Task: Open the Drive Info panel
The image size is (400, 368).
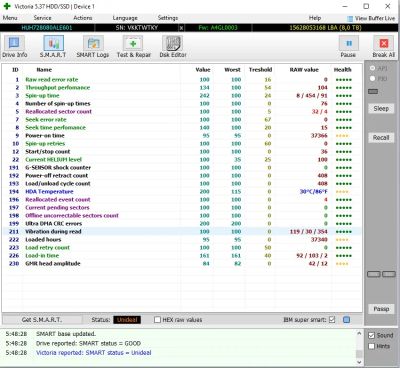Action: click(14, 47)
